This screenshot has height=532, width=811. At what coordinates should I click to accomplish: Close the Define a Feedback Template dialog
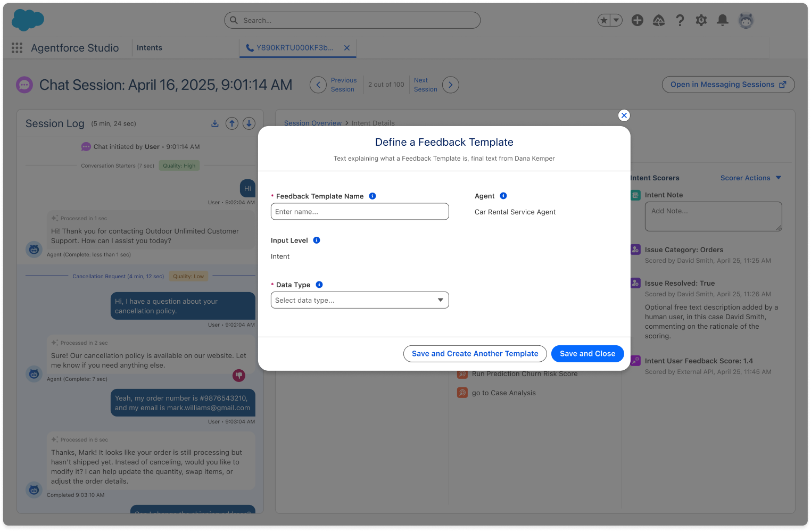pos(624,115)
